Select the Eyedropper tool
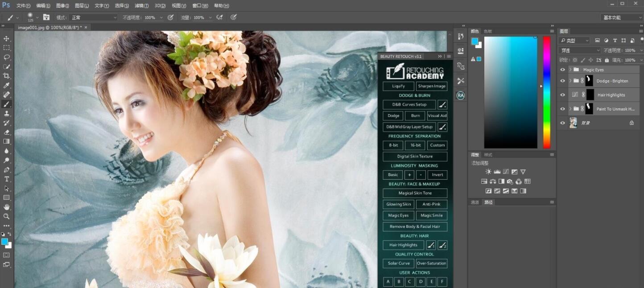Image resolution: width=644 pixels, height=288 pixels. point(6,86)
